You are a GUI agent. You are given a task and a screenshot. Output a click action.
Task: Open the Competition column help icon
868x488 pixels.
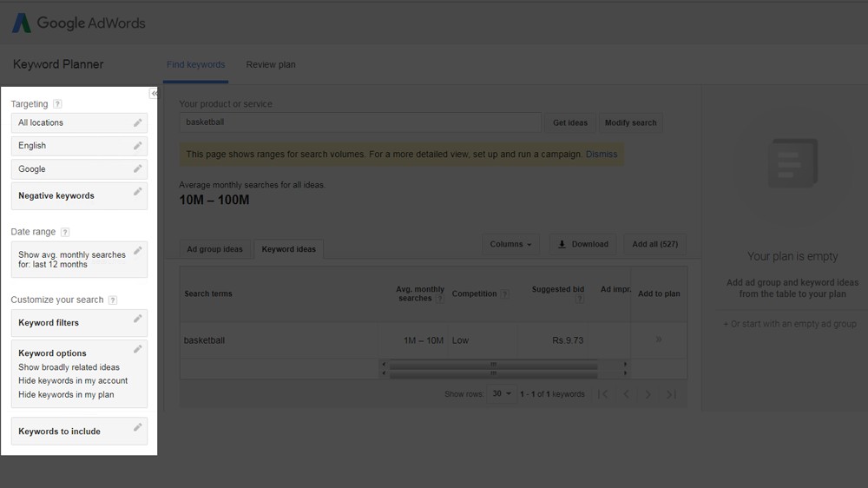click(504, 294)
